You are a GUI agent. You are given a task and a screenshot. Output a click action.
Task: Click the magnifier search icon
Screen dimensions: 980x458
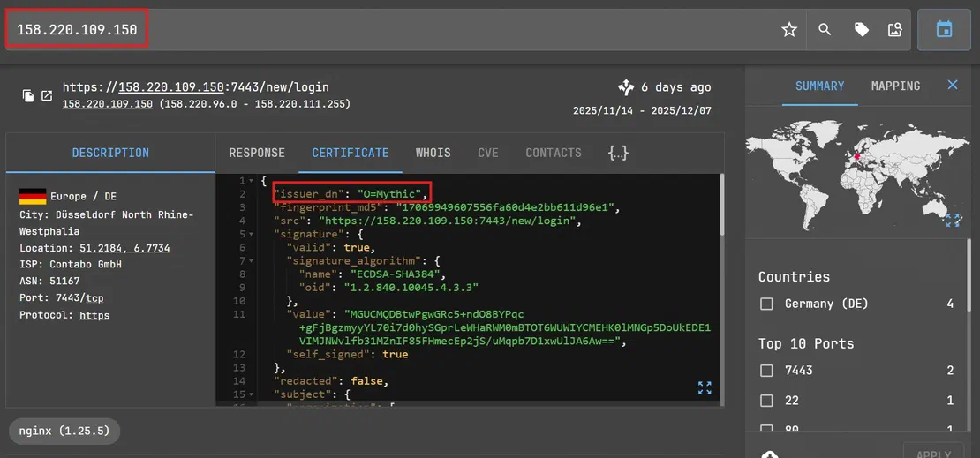[825, 29]
